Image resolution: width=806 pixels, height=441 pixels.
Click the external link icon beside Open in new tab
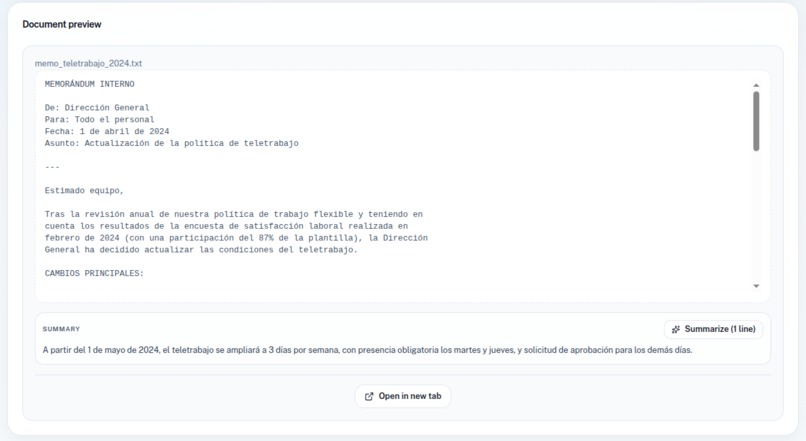369,396
